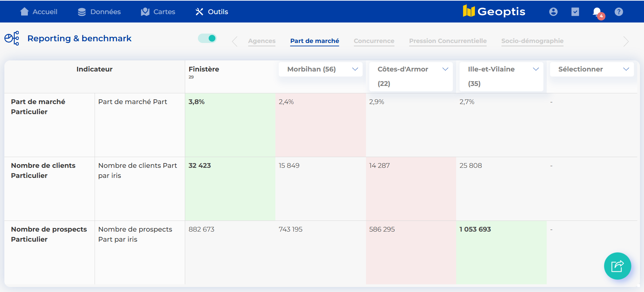The height and width of the screenshot is (292, 644).
Task: Click the Geoptis logo
Action: tap(494, 11)
